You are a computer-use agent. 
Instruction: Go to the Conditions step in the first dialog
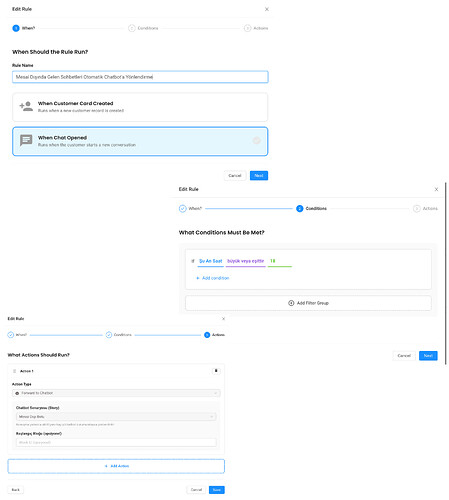pos(143,28)
